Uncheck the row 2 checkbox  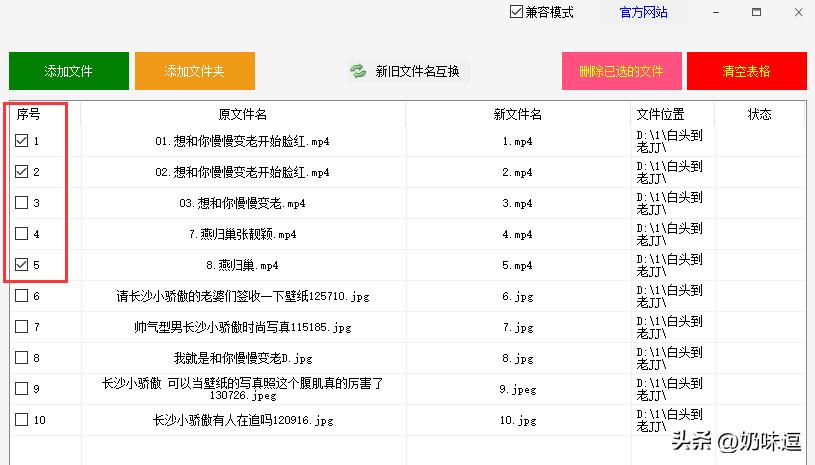[21, 171]
